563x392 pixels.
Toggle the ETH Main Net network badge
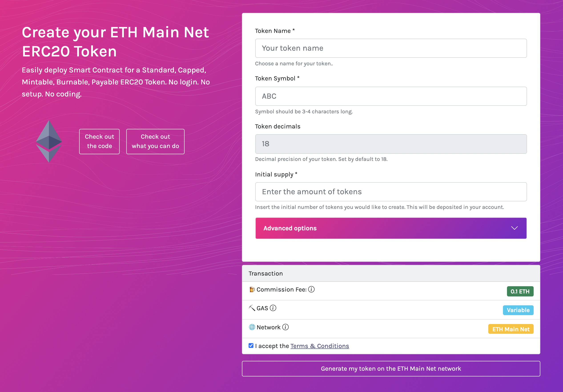[x=511, y=329]
